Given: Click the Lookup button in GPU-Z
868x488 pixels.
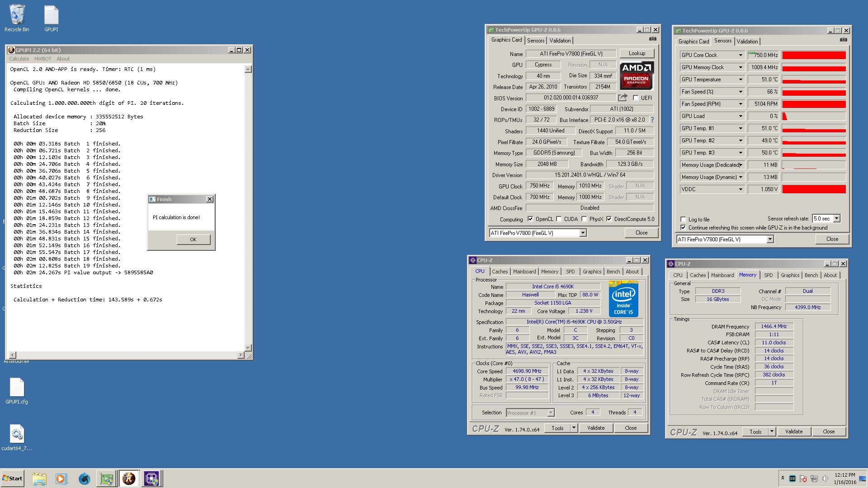Looking at the screenshot, I should 637,53.
